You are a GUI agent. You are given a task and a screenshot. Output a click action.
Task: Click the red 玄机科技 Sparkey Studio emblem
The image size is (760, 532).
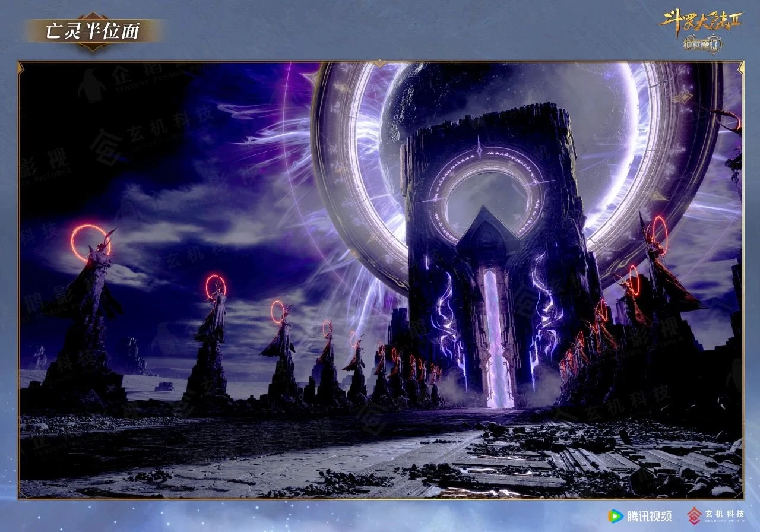[x=695, y=515]
